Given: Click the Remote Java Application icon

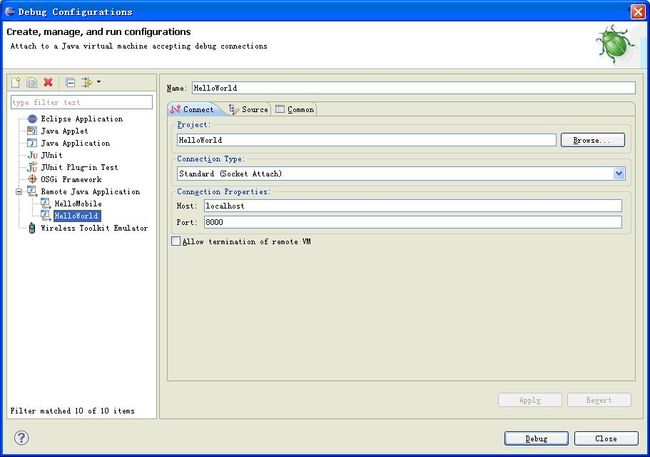Looking at the screenshot, I should 32,191.
